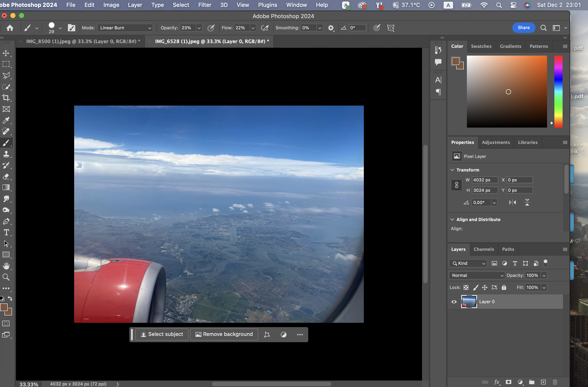Select the Hand tool

6,266
